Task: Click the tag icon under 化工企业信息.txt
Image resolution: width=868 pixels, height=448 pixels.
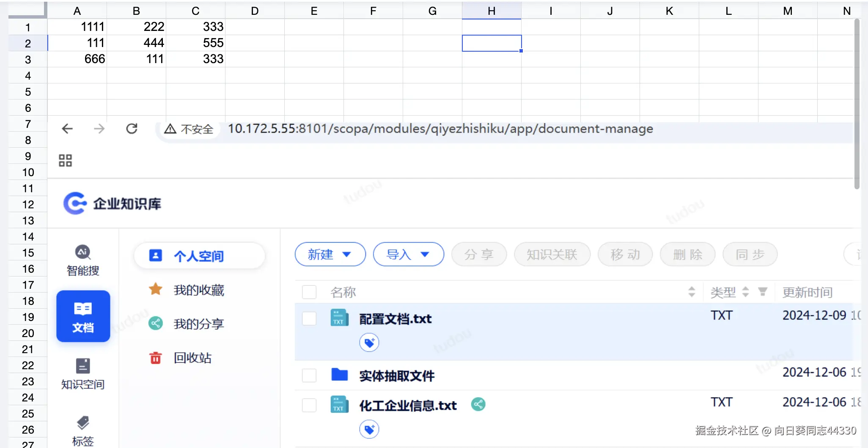Action: point(369,429)
